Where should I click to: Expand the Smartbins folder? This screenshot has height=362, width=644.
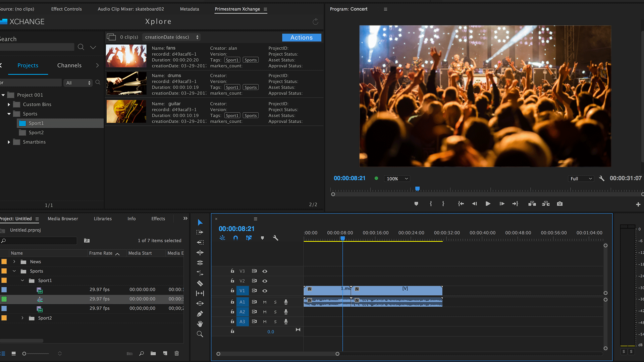(x=9, y=142)
